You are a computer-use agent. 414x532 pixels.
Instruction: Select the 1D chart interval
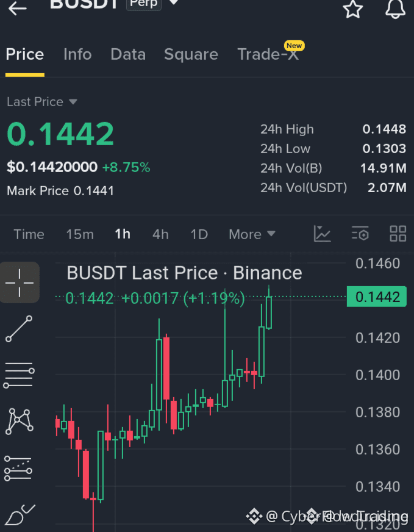199,234
